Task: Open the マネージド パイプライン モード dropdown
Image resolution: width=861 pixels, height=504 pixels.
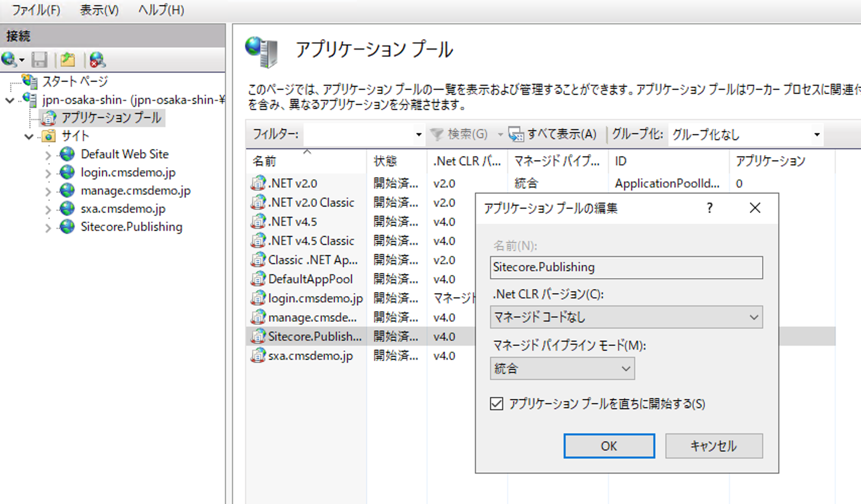Action: [x=562, y=368]
